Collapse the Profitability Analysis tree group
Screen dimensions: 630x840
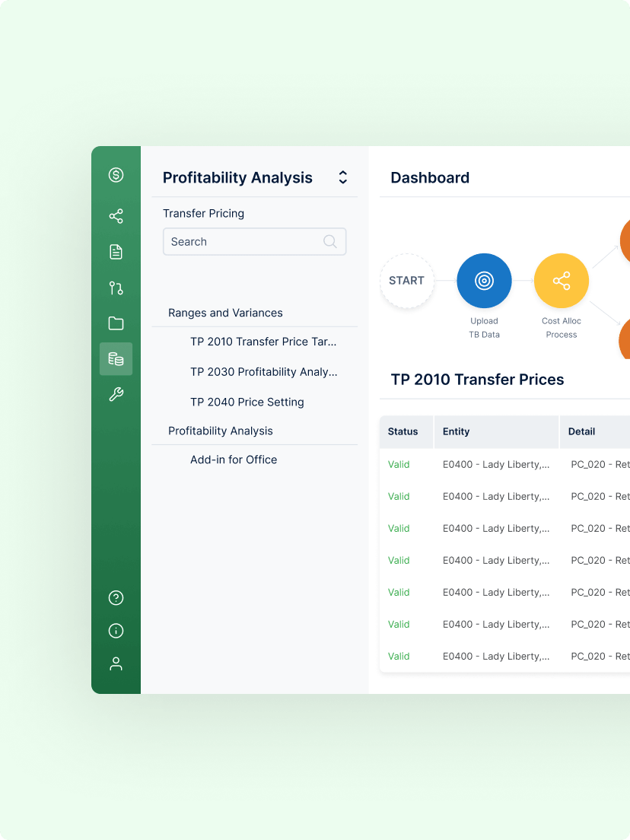point(221,431)
